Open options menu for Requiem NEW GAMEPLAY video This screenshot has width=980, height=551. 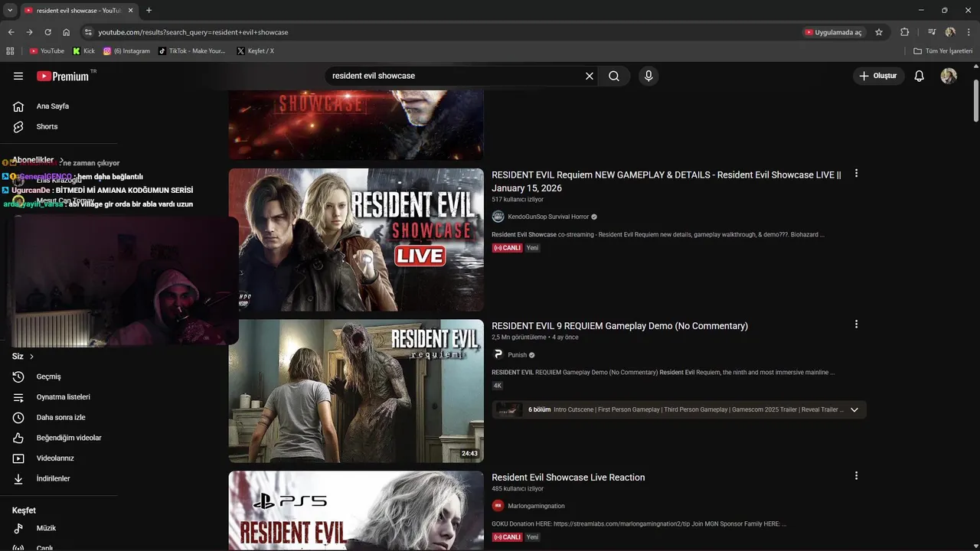[856, 174]
